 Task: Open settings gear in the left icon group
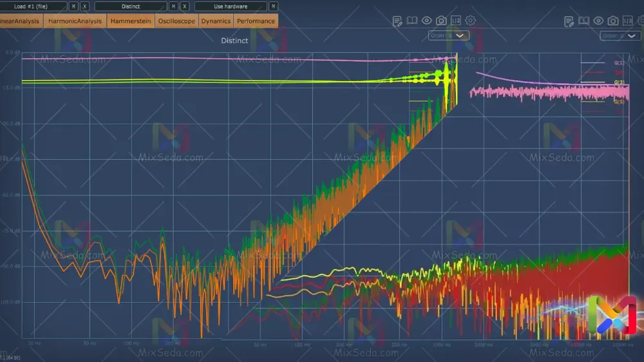pyautogui.click(x=471, y=21)
